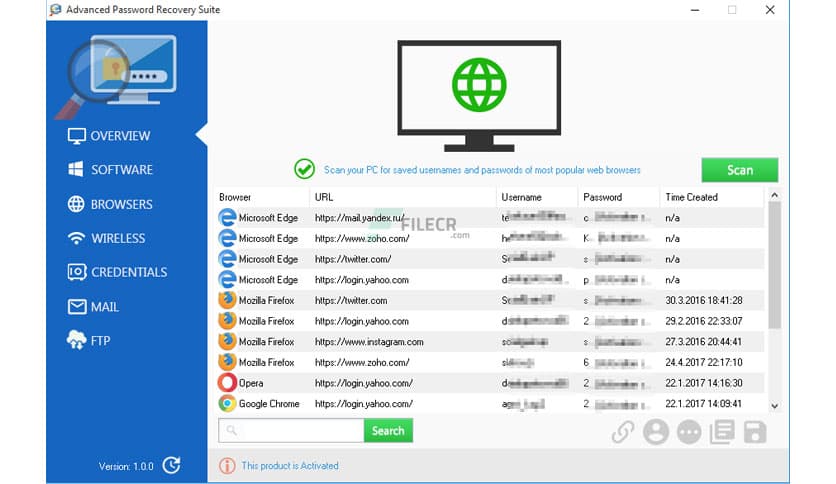Select the Edge mail.yandex.ru row icon

point(227,217)
